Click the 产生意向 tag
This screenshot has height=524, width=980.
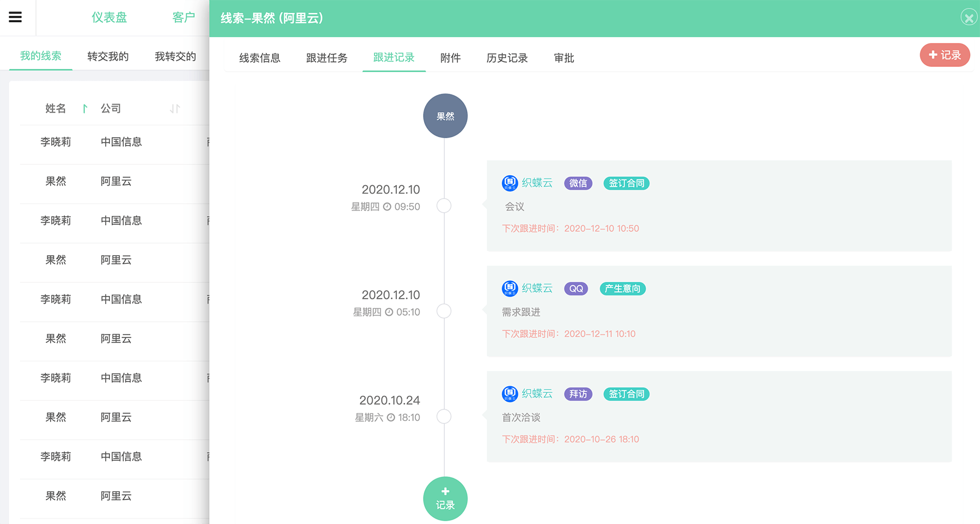[x=622, y=288]
